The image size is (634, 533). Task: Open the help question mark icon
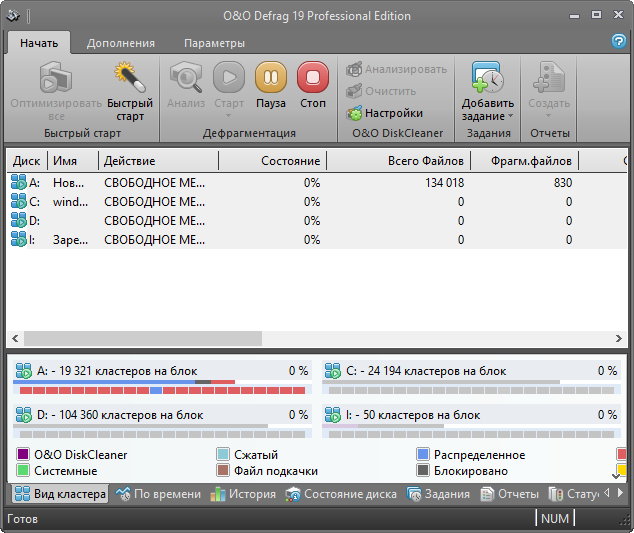(618, 41)
